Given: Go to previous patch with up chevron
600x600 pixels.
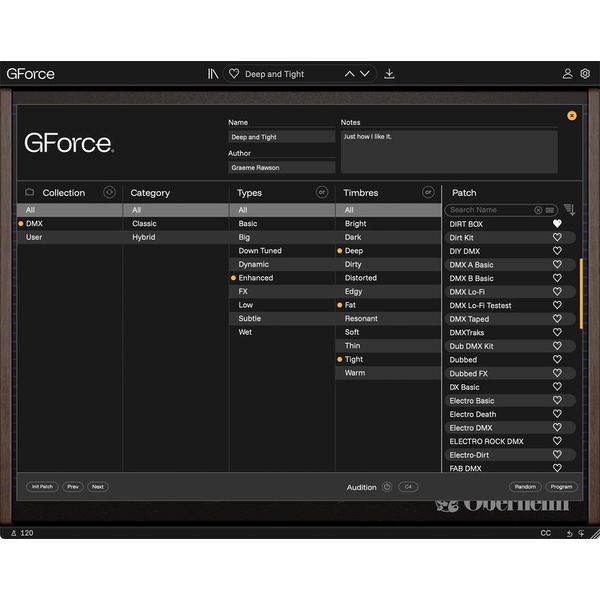Looking at the screenshot, I should [x=349, y=74].
